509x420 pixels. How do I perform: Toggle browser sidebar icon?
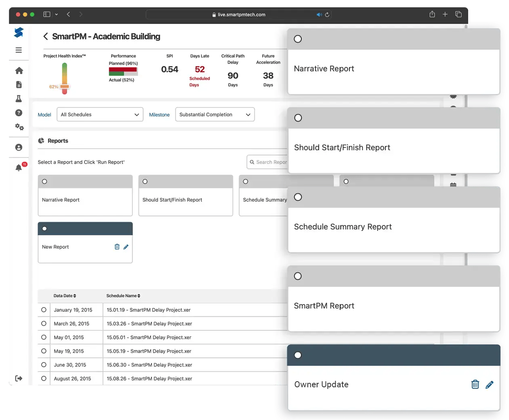(x=47, y=14)
